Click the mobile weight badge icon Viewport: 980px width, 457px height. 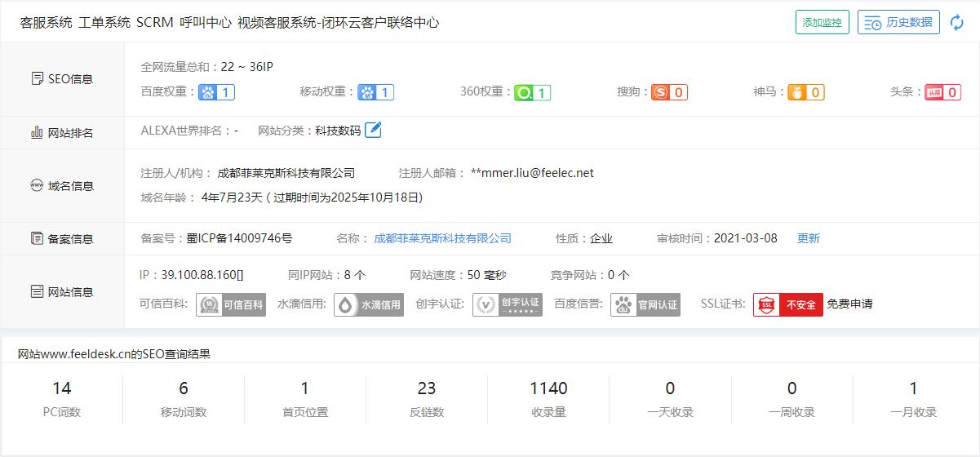pyautogui.click(x=375, y=92)
